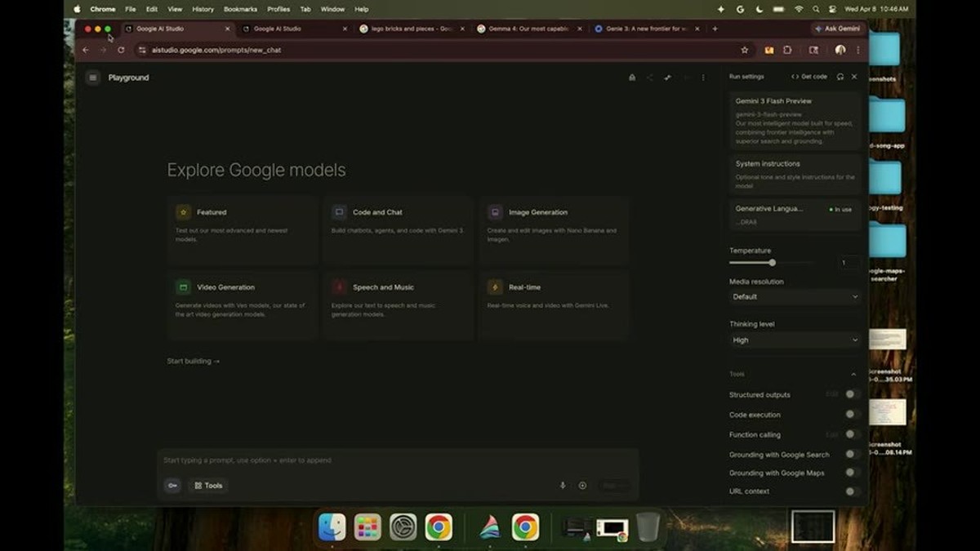Open the Thinking level High dropdown

[795, 340]
